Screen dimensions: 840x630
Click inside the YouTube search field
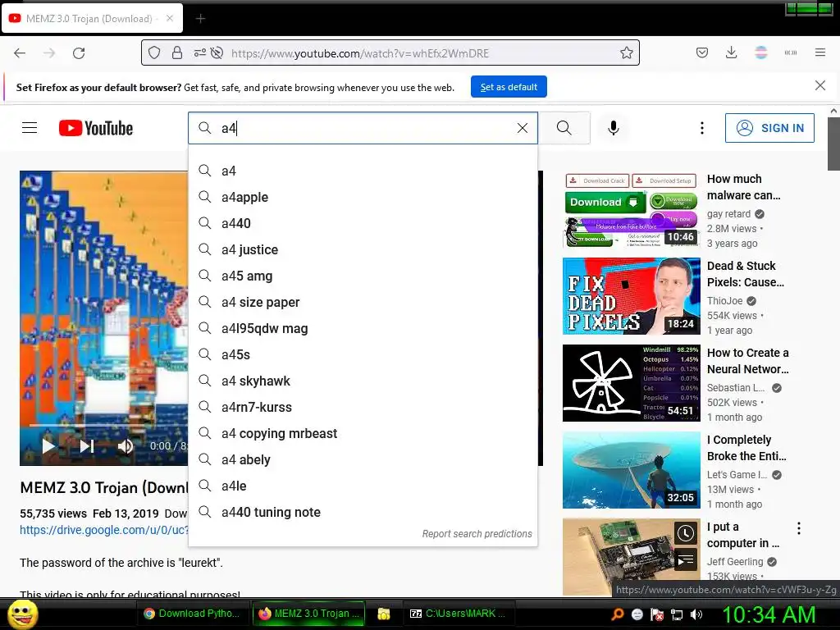364,128
